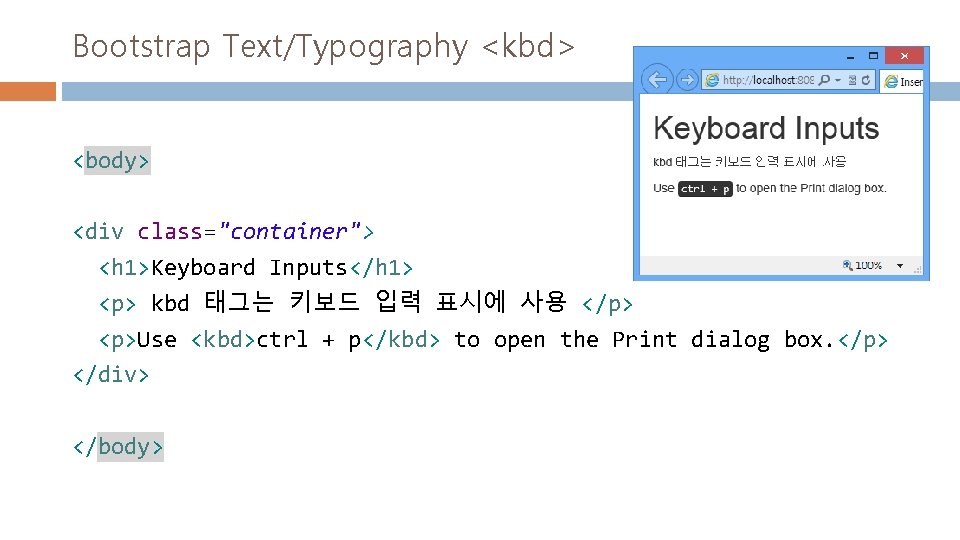Click the browser Forward arrow button
Viewport: 960px width, 540px height.
pos(687,80)
